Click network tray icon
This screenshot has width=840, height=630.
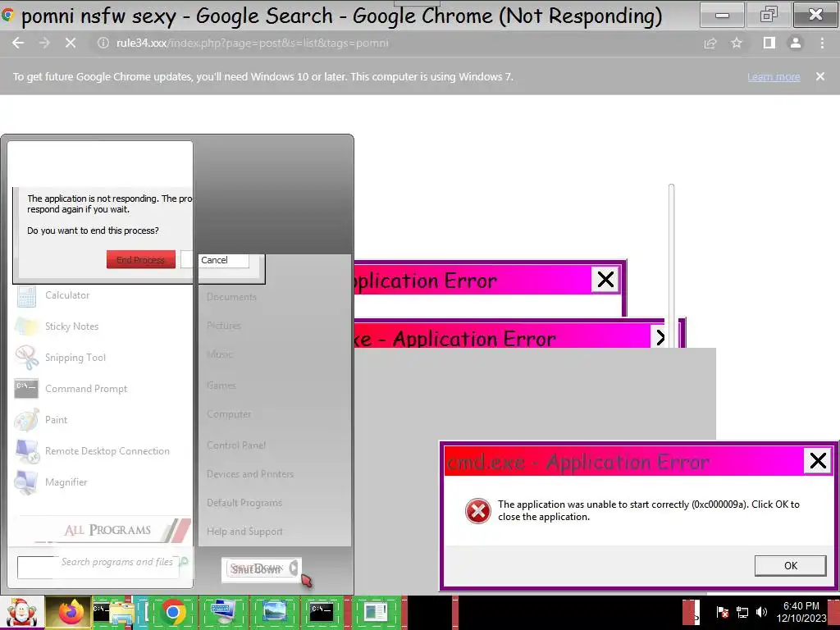(x=742, y=612)
